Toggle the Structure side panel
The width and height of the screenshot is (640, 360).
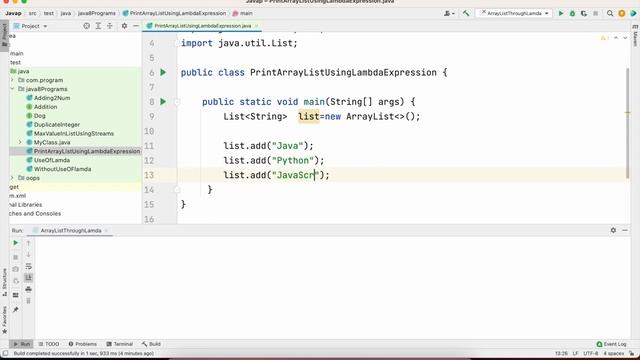tap(4, 282)
